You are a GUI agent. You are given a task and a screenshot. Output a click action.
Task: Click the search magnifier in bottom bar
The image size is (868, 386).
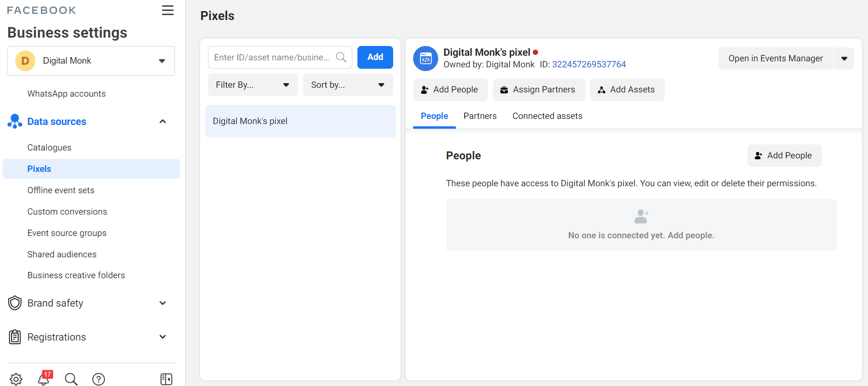click(71, 379)
